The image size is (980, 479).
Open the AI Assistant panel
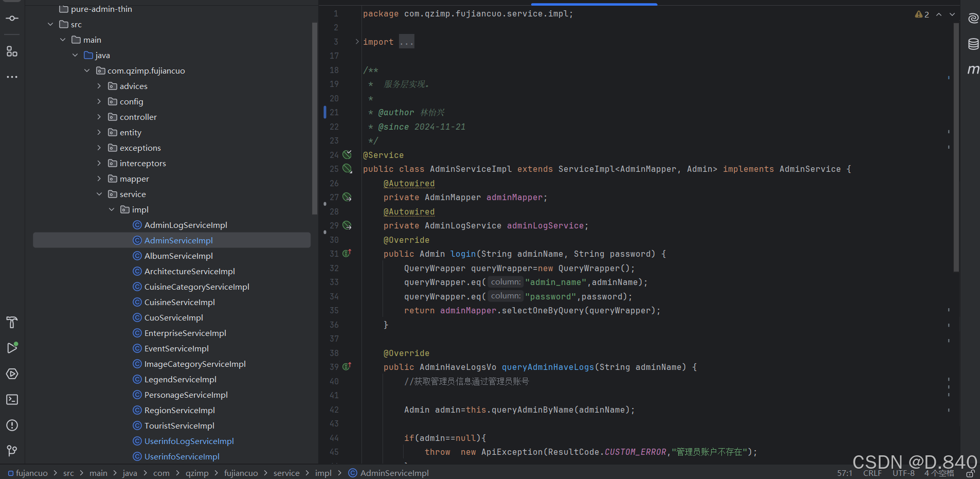(973, 19)
